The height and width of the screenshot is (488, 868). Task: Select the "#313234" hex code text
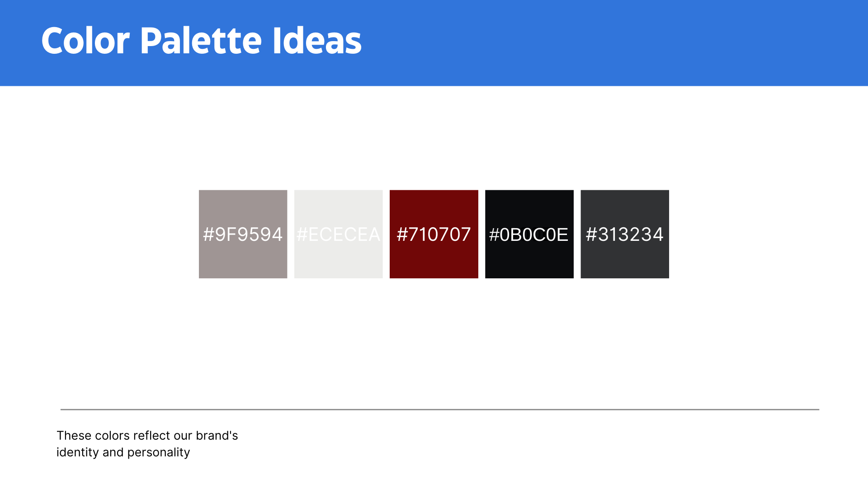pyautogui.click(x=624, y=235)
